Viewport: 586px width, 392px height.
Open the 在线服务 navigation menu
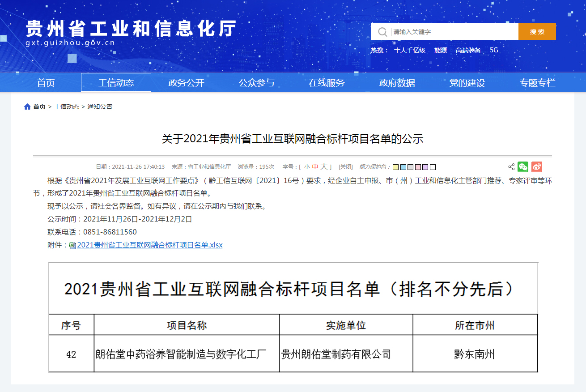327,83
